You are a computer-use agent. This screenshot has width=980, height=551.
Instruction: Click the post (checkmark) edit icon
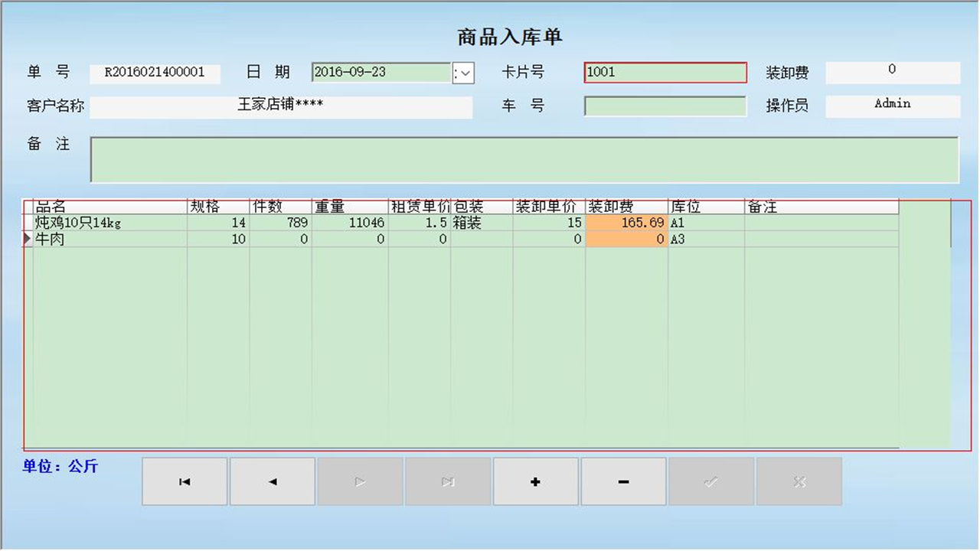[710, 481]
